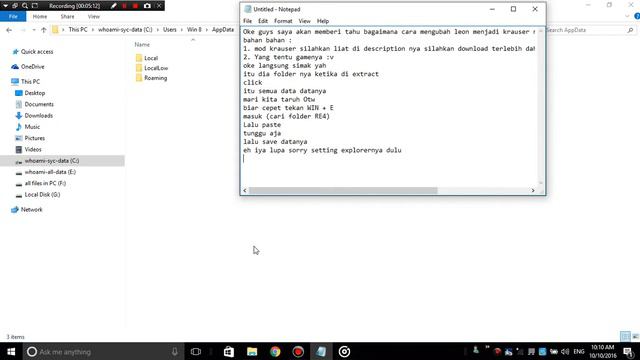Click Notepad horizontal scrollbar thumb

click(343, 191)
